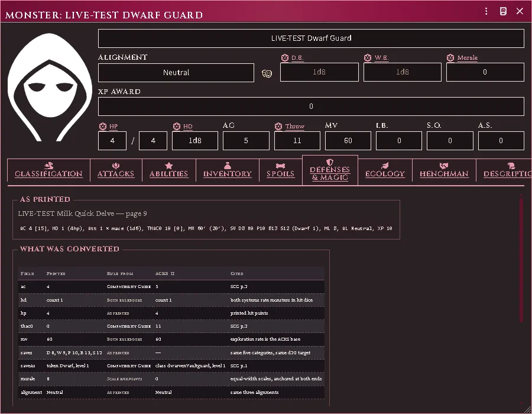Image resolution: width=532 pixels, height=414 pixels.
Task: Switch to the Spoils tab
Action: coord(281,170)
